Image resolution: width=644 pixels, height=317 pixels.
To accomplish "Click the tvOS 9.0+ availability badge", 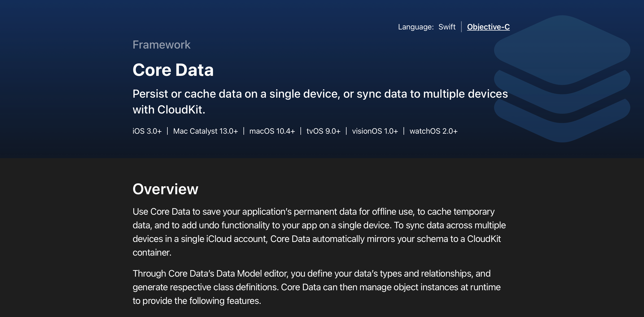I will pos(323,131).
